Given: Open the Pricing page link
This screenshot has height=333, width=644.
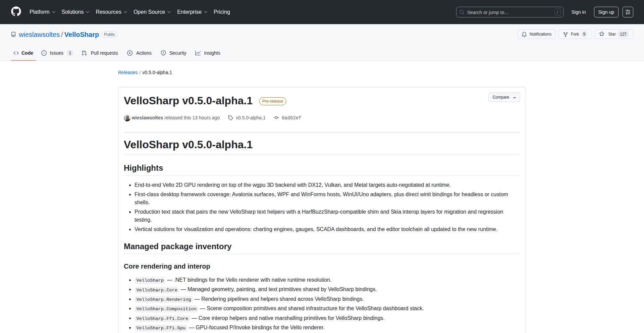Looking at the screenshot, I should [222, 12].
